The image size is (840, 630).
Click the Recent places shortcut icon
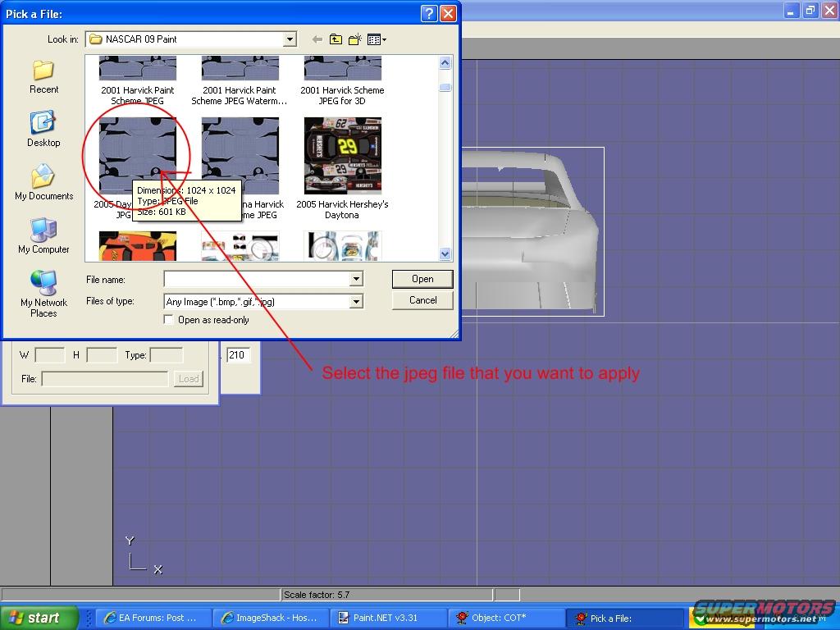[43, 71]
